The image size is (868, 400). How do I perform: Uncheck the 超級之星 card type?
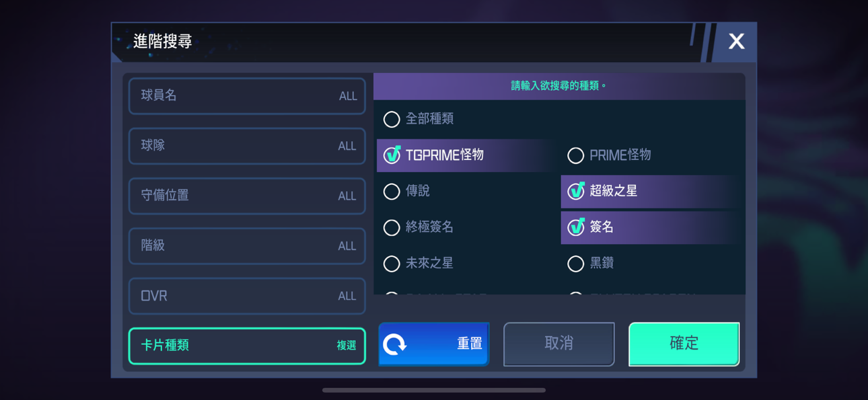[576, 192]
